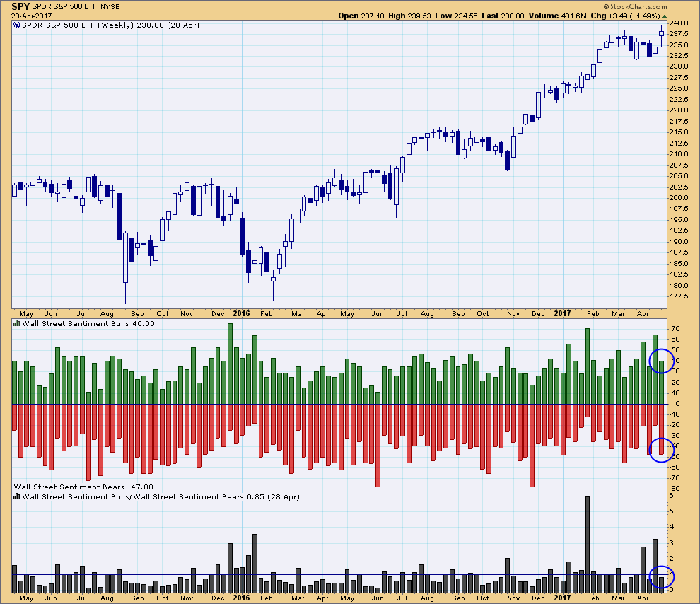This screenshot has width=700, height=604.
Task: Click the green up triangle after the Chg value
Action: 664,16
